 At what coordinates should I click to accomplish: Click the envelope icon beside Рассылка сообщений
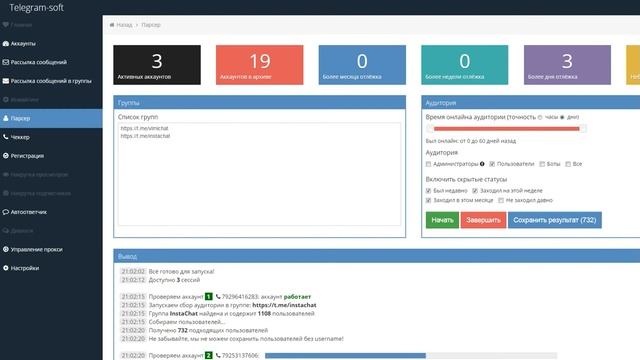pos(6,62)
